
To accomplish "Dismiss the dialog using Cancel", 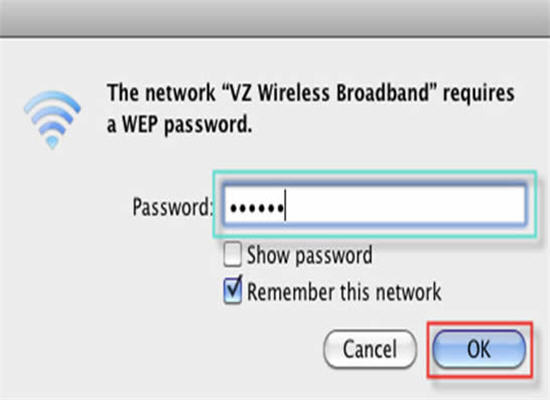I will [x=370, y=349].
